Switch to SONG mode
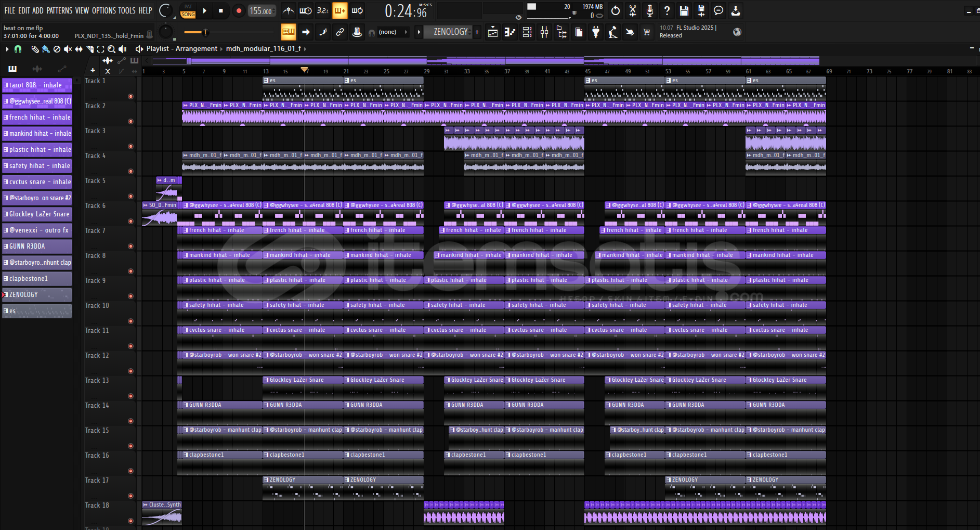The width and height of the screenshot is (980, 530). 188,15
